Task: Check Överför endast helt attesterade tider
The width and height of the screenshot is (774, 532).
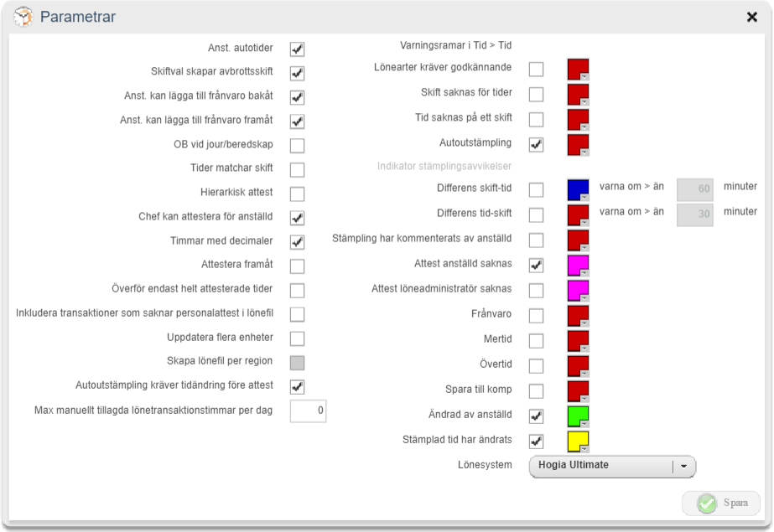Action: (297, 291)
